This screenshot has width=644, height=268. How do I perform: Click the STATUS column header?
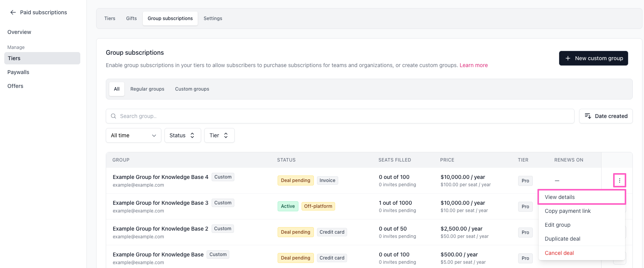286,160
